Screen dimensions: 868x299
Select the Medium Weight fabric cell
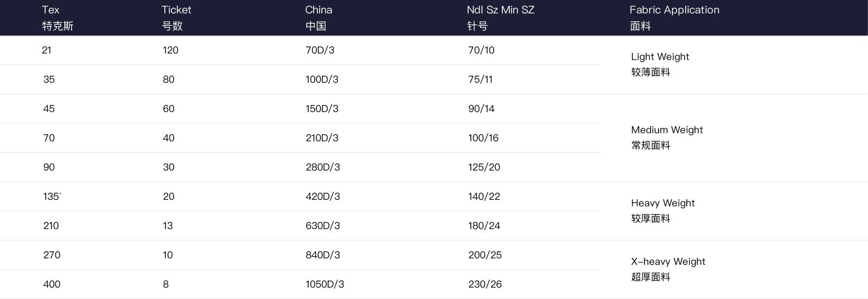tap(667, 137)
